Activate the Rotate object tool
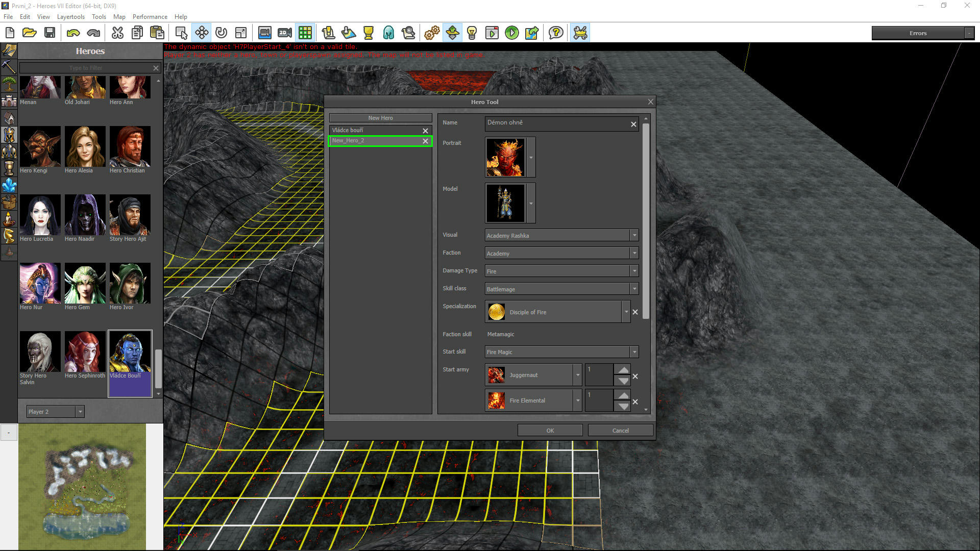980x551 pixels. [221, 33]
